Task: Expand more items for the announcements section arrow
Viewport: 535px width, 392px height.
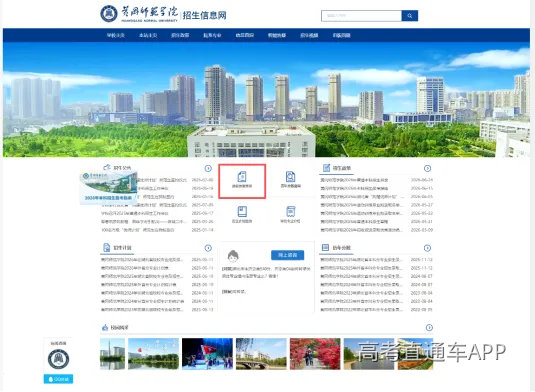Action: pos(208,168)
